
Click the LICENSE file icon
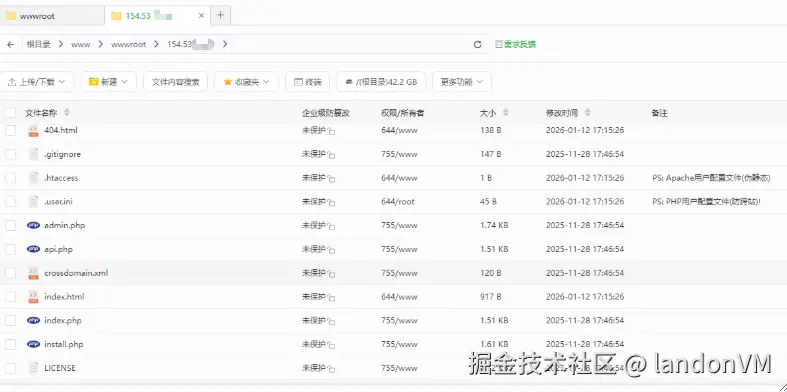coord(33,368)
